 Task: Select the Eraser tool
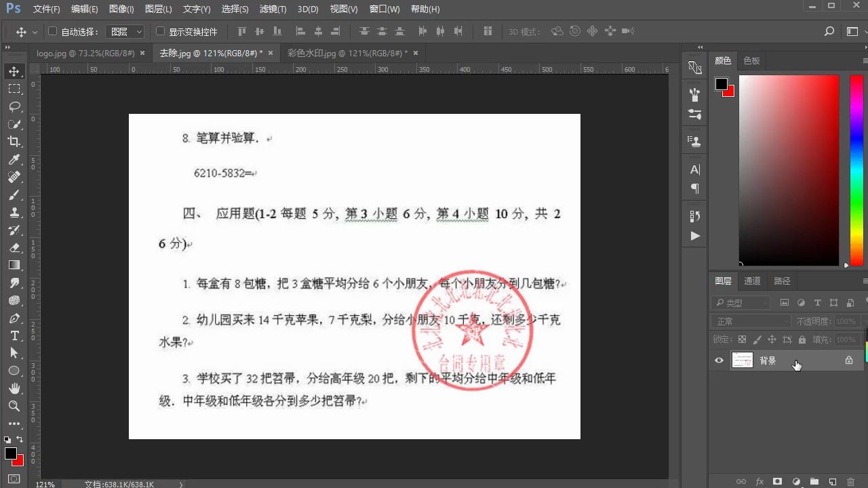tap(14, 247)
